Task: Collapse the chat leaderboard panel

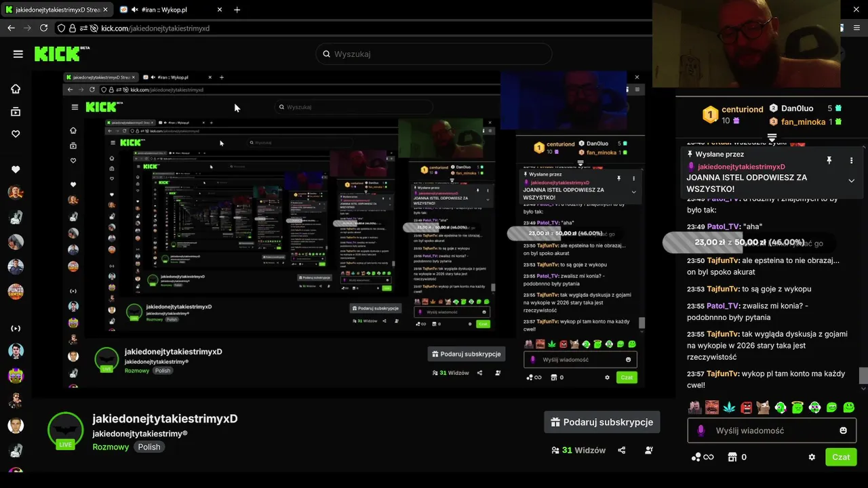Action: point(772,138)
